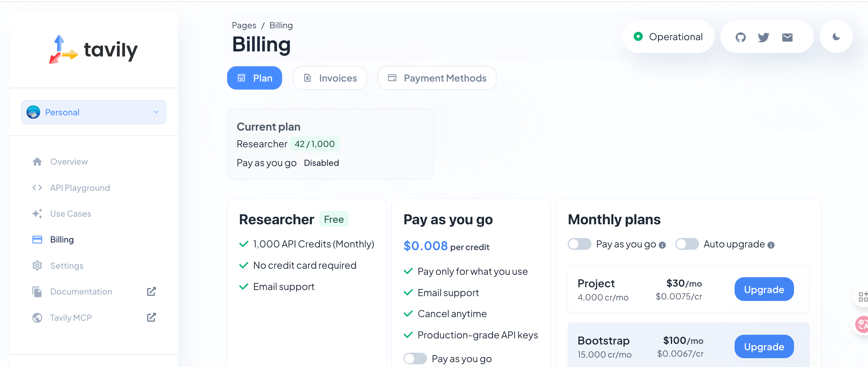Viewport: 868px width, 367px height.
Task: Click the Twitter bird icon
Action: (763, 37)
